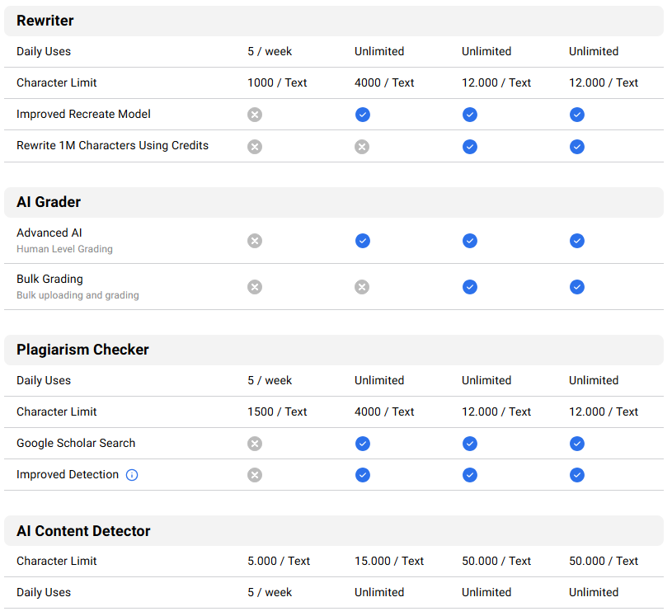Click last-column blue check for Advanced AI
Viewport: 672px width, 616px height.
(x=577, y=241)
